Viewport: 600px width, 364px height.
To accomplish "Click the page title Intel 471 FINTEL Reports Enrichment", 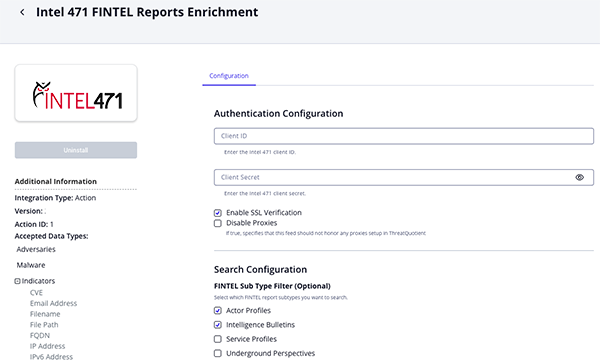I will [147, 12].
